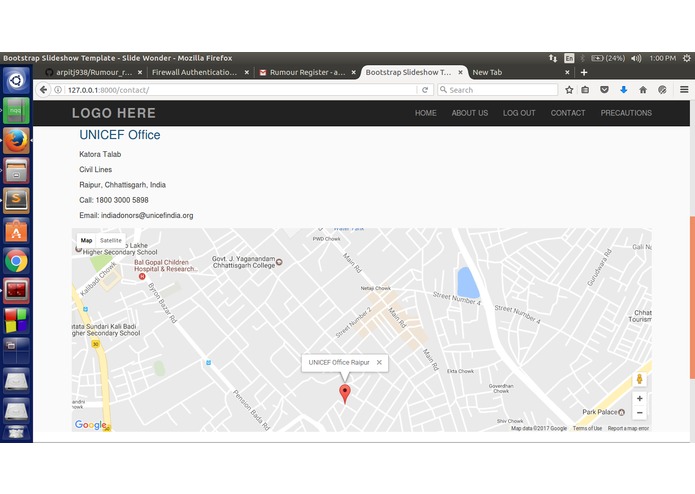The height and width of the screenshot is (494, 695).
Task: Open the system settings gear menu
Action: point(687,58)
